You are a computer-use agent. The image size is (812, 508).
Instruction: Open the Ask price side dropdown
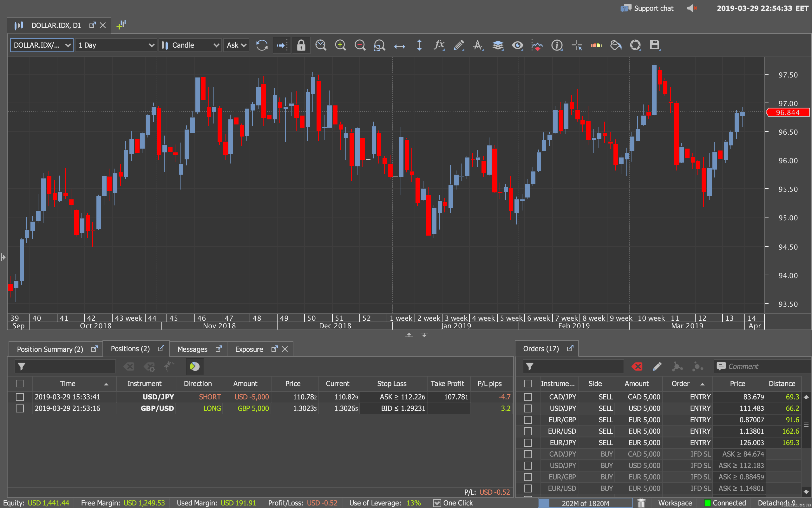tap(236, 45)
